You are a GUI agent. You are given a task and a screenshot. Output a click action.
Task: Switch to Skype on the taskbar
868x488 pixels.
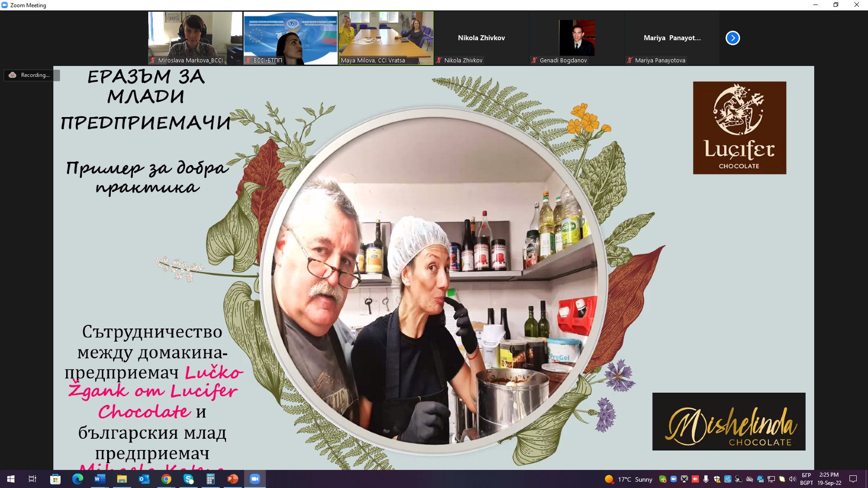tap(189, 479)
